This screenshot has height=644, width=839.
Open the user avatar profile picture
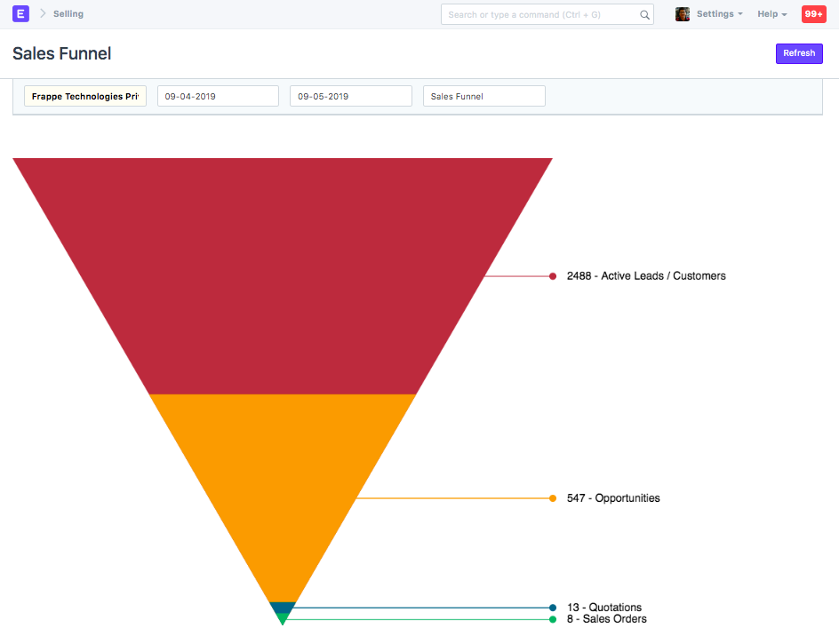click(x=683, y=14)
